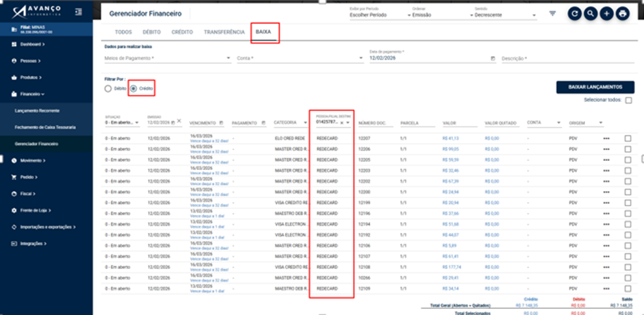644x315 pixels.
Task: Select the Crédito radio button
Action: coord(134,88)
